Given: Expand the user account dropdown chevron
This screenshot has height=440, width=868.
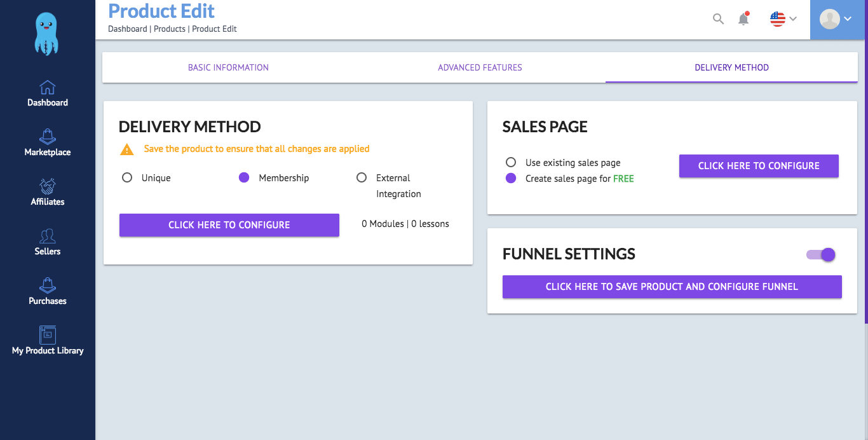Looking at the screenshot, I should point(848,20).
